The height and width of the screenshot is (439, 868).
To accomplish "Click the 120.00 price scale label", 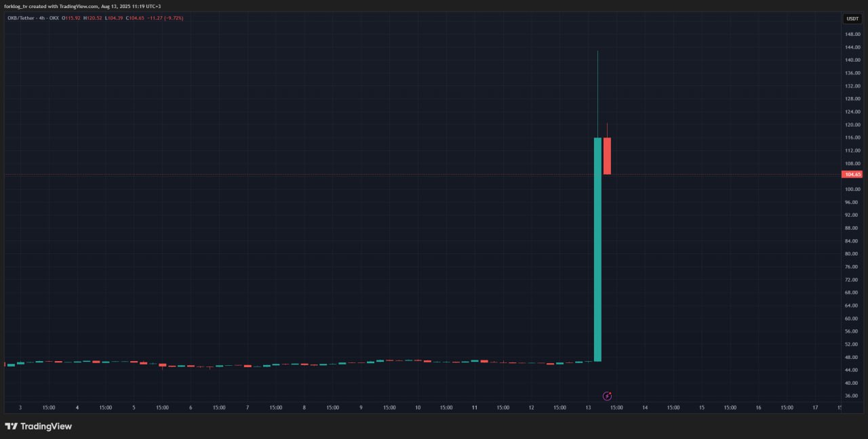I will pyautogui.click(x=852, y=125).
